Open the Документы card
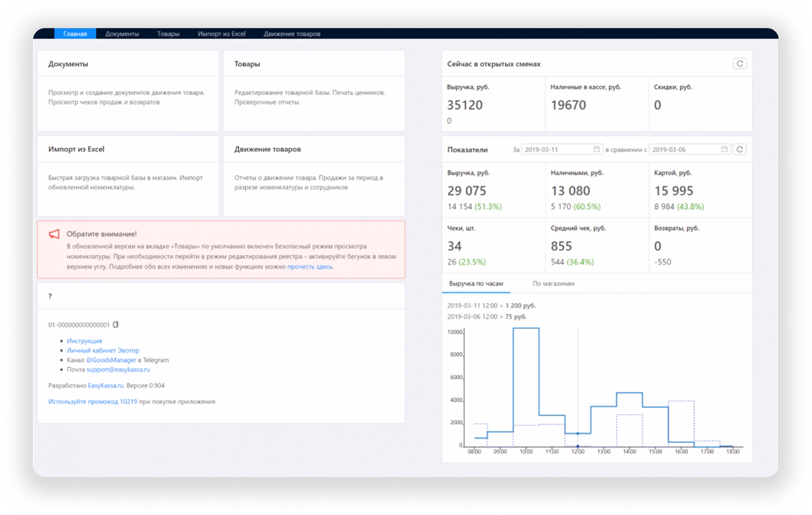This screenshot has height=515, width=812. (128, 91)
